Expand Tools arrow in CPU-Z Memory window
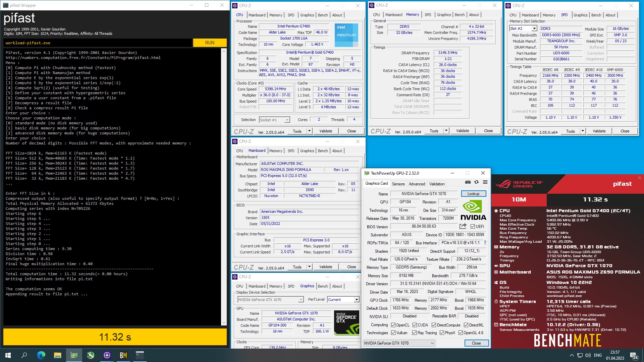The height and width of the screenshot is (362, 644). point(446,131)
